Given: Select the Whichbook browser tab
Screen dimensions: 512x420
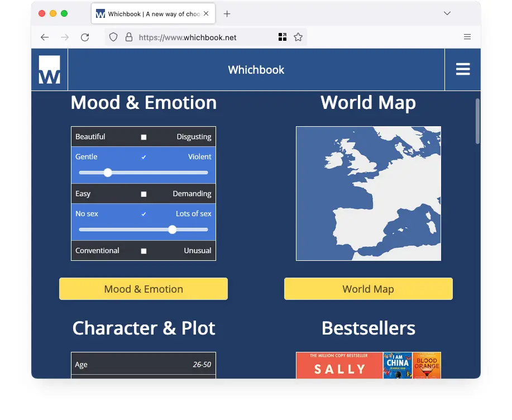Looking at the screenshot, I should coord(153,14).
